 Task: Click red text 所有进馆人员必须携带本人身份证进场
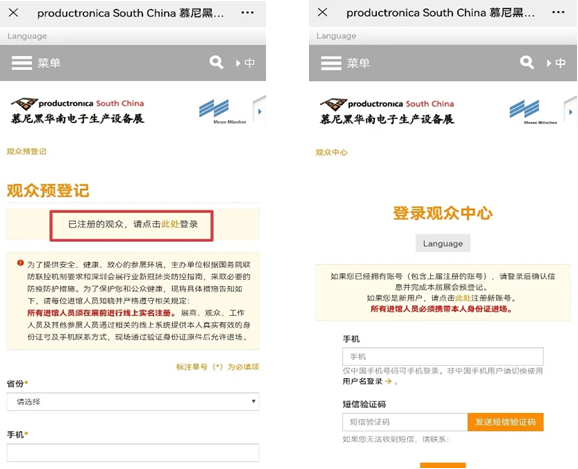tap(442, 309)
